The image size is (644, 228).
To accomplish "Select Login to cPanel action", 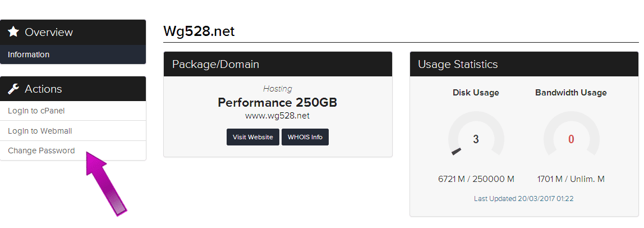I will 36,111.
